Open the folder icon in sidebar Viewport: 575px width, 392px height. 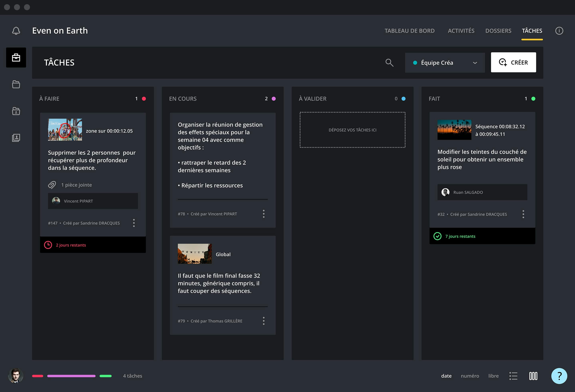point(16,84)
